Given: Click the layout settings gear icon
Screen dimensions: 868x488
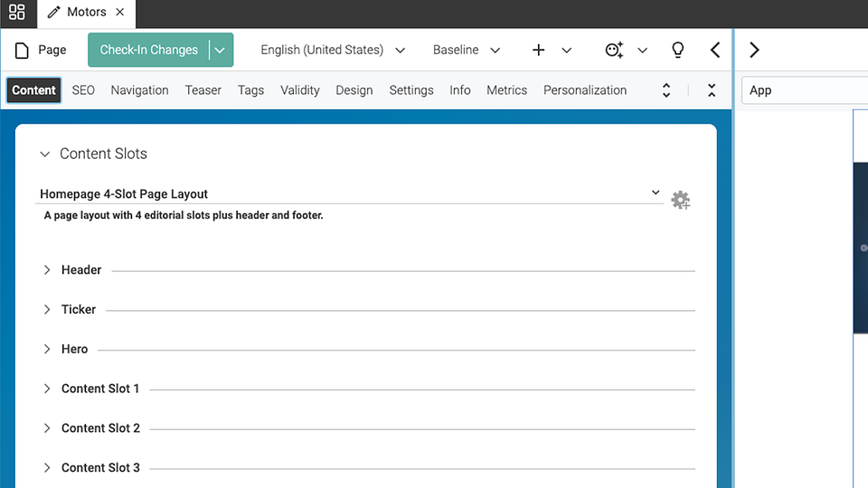Looking at the screenshot, I should pos(680,200).
